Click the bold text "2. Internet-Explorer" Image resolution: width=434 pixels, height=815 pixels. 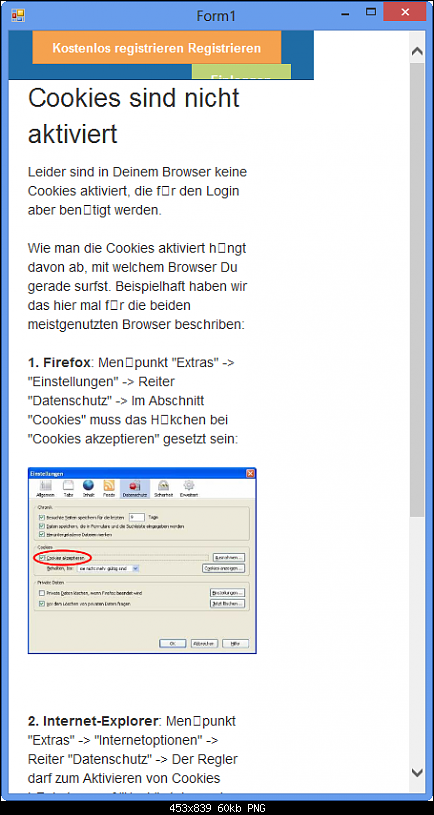(93, 721)
